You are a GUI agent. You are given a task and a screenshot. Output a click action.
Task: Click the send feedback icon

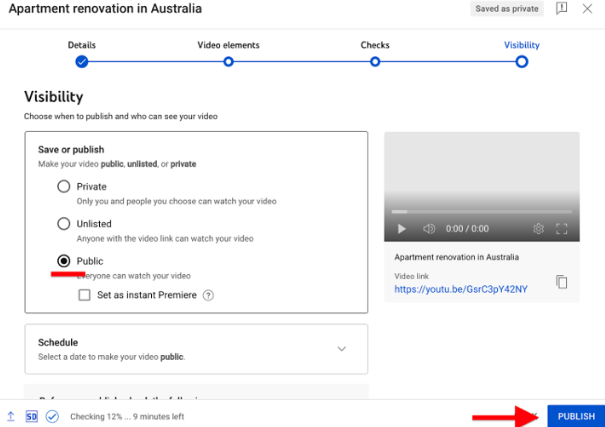[562, 9]
